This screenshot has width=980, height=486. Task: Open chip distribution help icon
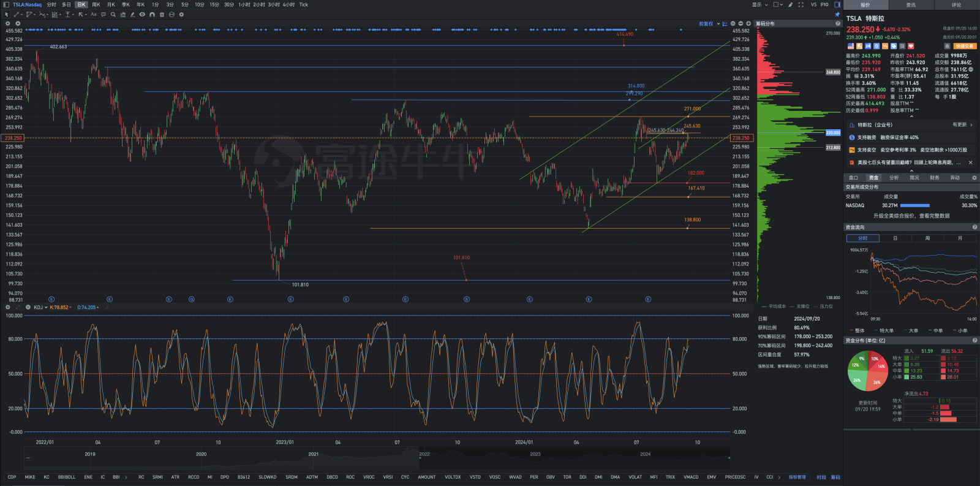point(838,23)
